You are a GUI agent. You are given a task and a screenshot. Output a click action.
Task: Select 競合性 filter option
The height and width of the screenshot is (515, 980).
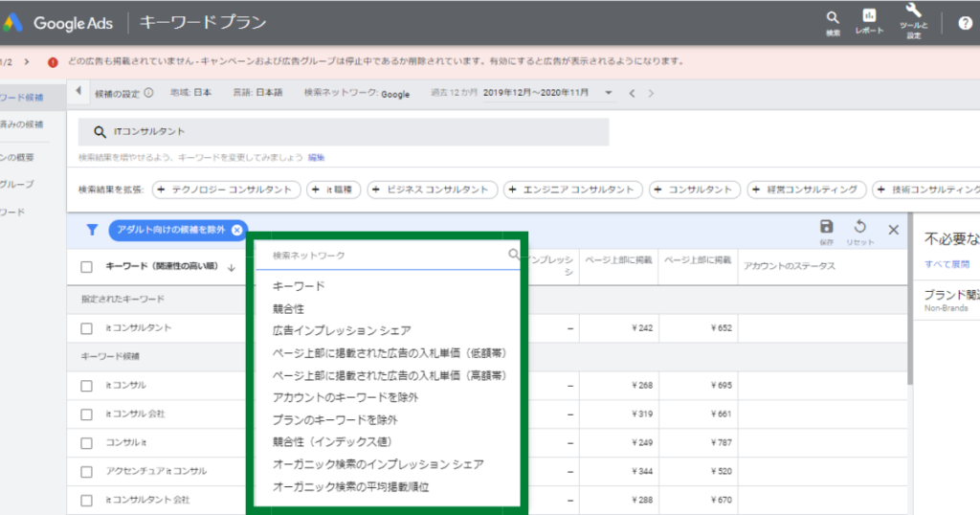[x=288, y=309]
